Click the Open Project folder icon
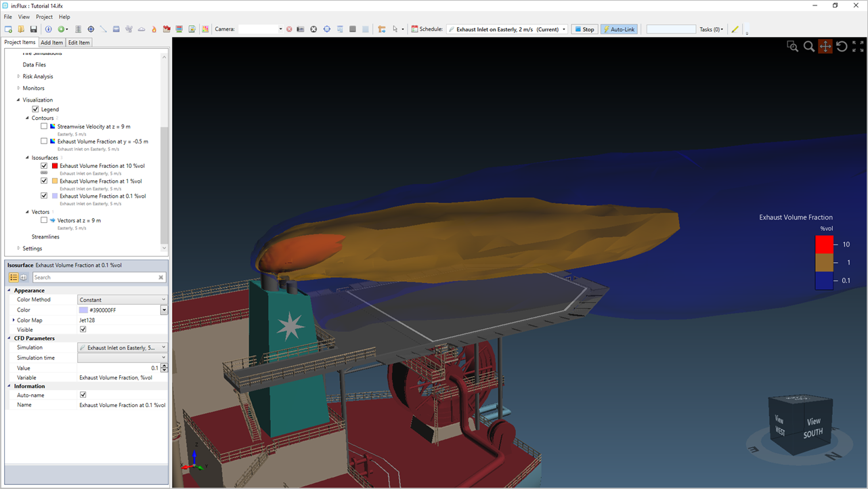Viewport: 868px width, 489px height. pos(21,29)
